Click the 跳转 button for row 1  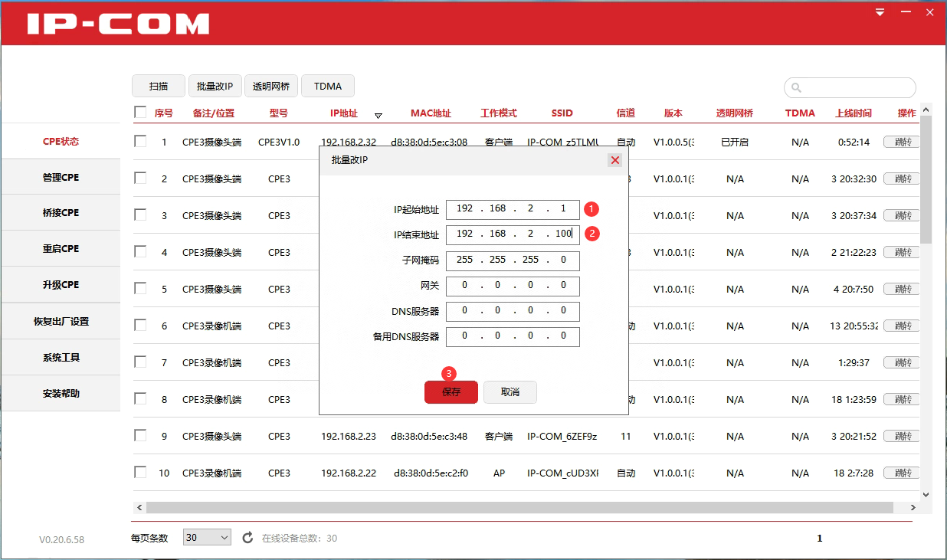tap(901, 142)
